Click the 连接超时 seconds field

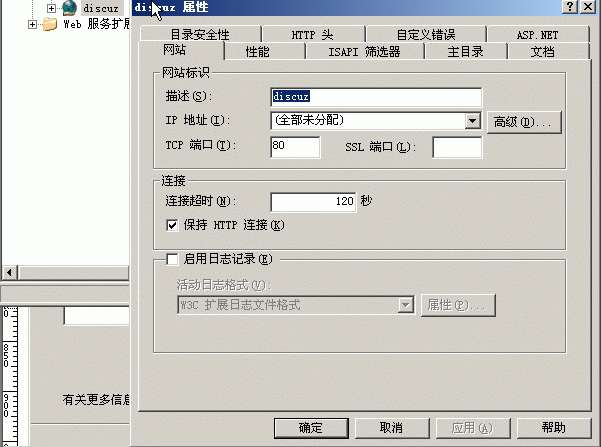[313, 202]
